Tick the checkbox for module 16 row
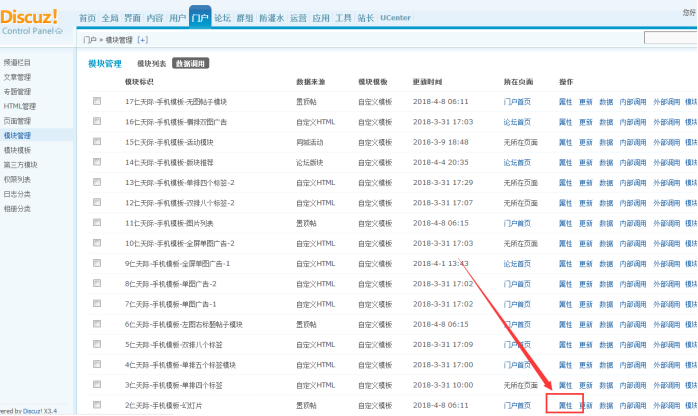The image size is (698, 416). tap(97, 121)
